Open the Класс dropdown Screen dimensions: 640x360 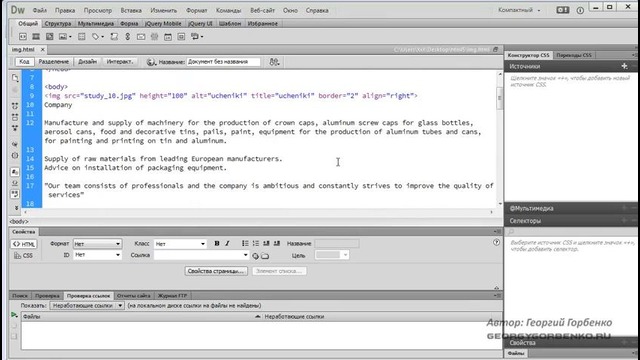click(x=180, y=244)
